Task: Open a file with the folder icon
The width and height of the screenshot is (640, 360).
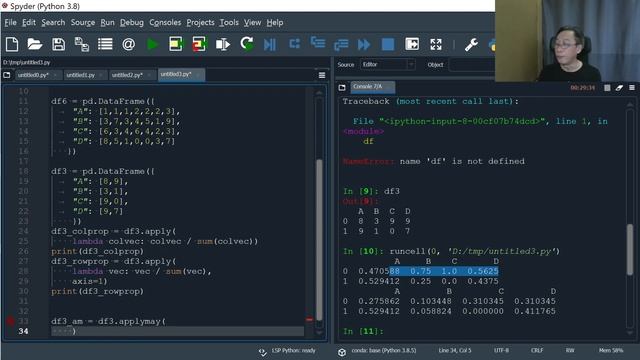Action: point(35,44)
